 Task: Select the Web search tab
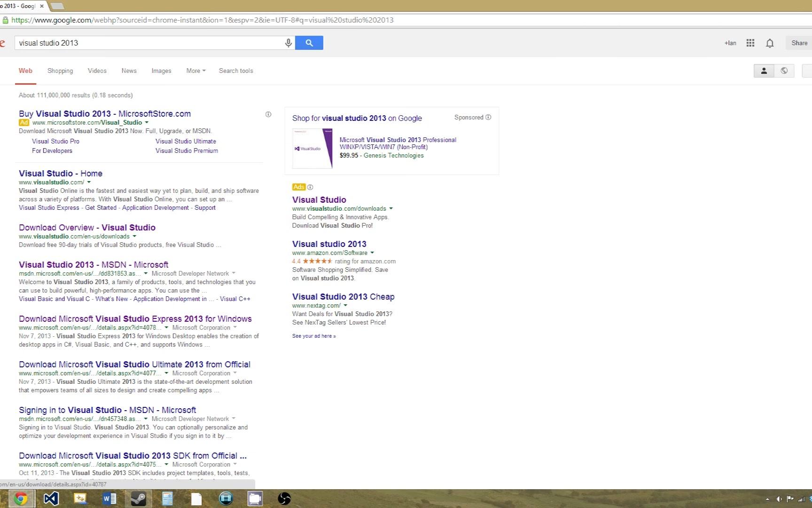tap(25, 71)
